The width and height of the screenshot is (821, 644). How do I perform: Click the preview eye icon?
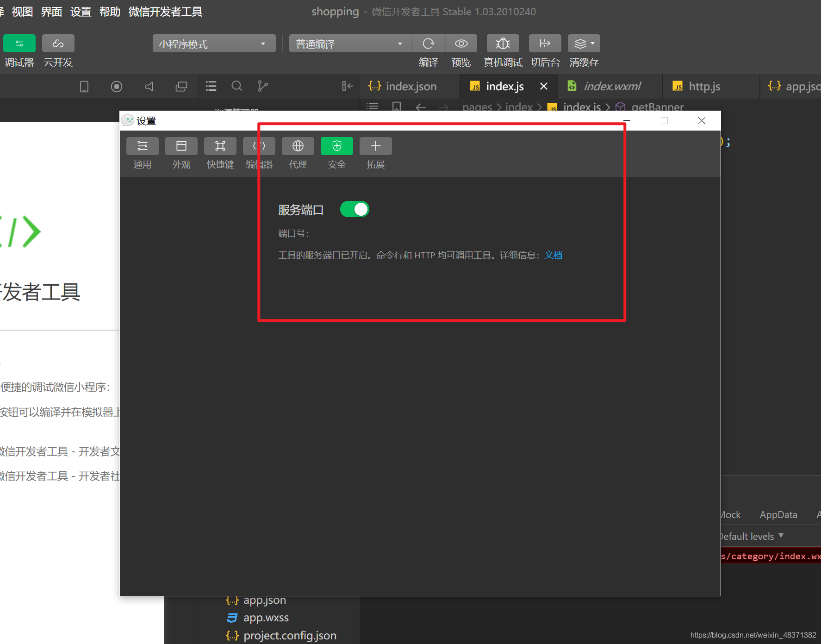click(x=461, y=44)
